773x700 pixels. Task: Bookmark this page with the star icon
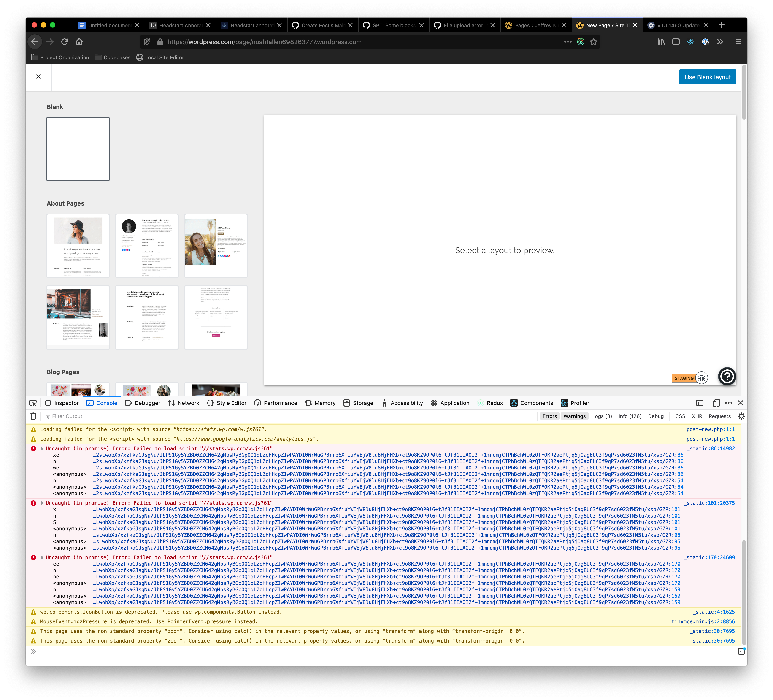(594, 42)
